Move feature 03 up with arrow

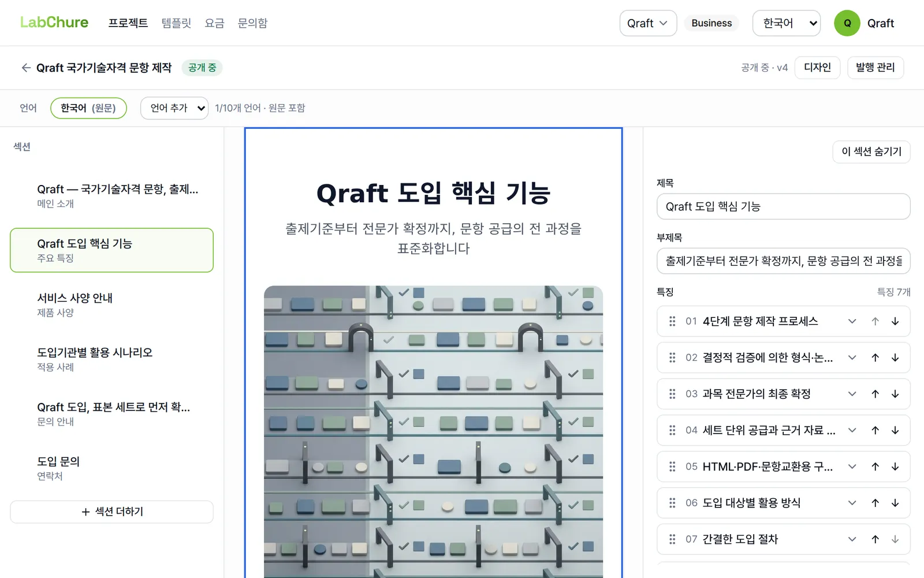click(x=875, y=394)
